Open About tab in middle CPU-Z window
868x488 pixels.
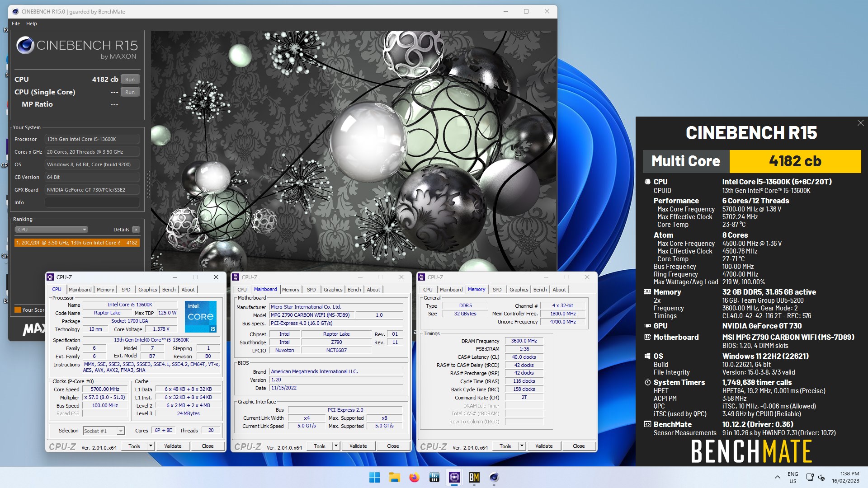373,290
